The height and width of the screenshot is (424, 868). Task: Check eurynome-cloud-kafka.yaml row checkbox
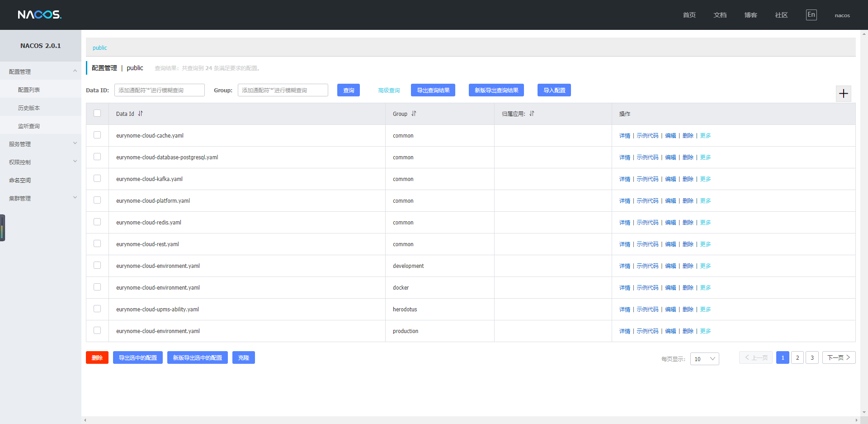(97, 178)
